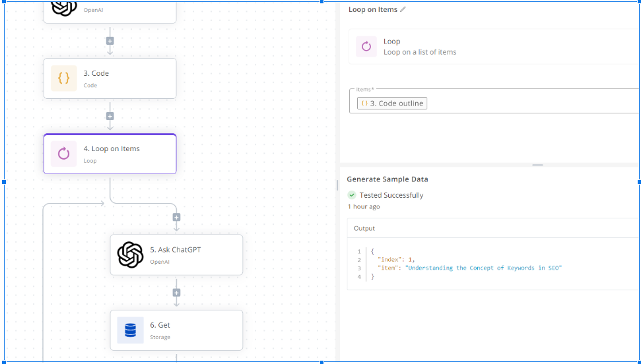641x364 pixels.
Task: Select the 5. Ask ChatGPT step
Action: pyautogui.click(x=177, y=255)
